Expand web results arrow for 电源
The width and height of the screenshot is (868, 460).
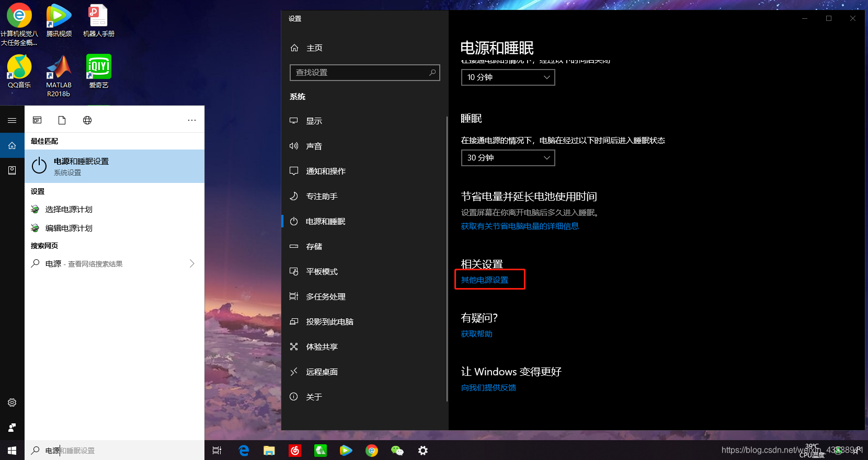click(192, 263)
